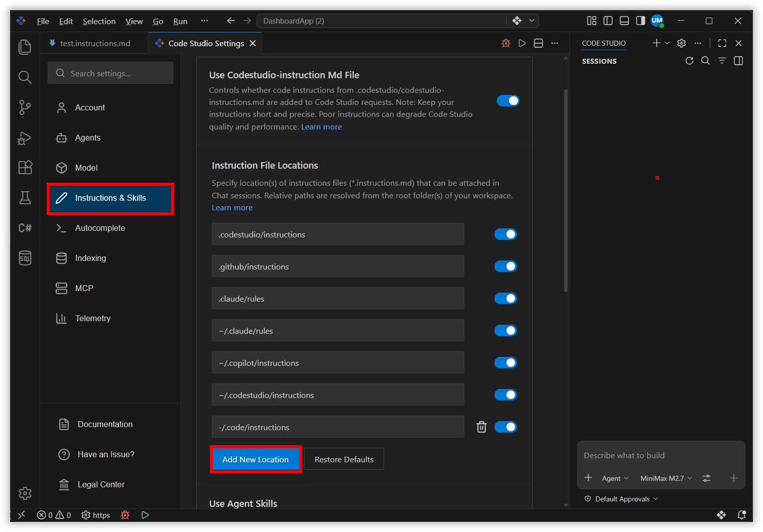The height and width of the screenshot is (532, 763).
Task: Open Learn more under Instruction File Locations
Action: click(x=232, y=208)
